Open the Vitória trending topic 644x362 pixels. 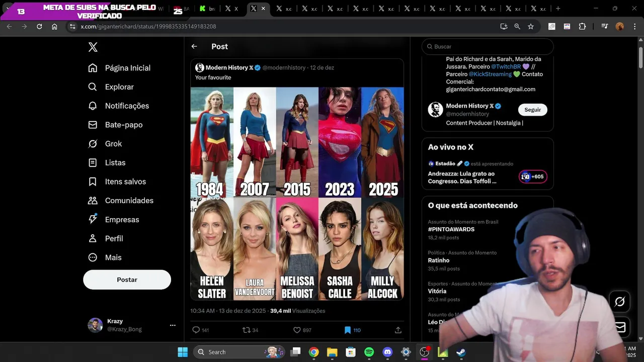pyautogui.click(x=437, y=291)
